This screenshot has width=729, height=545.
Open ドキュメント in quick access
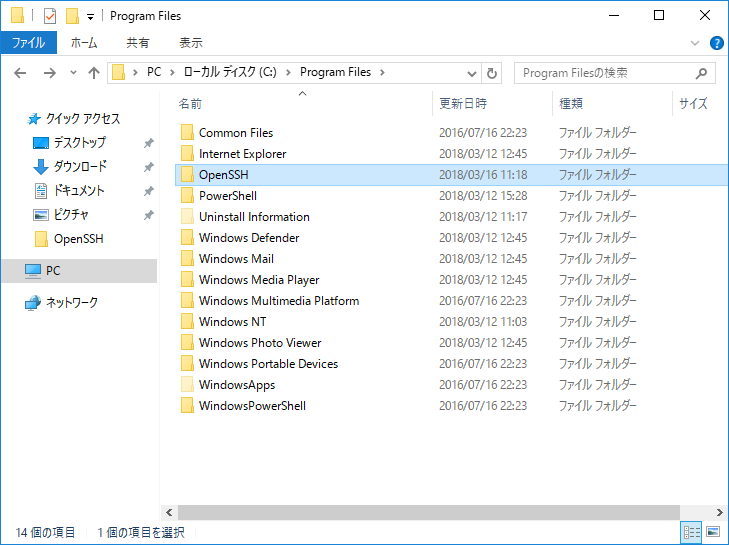(x=79, y=191)
